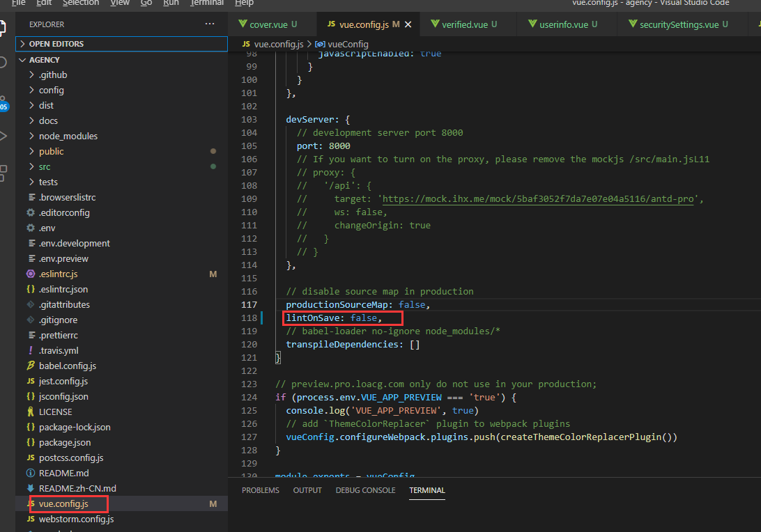
Task: Open Source Control view with badge
Action: [3, 102]
